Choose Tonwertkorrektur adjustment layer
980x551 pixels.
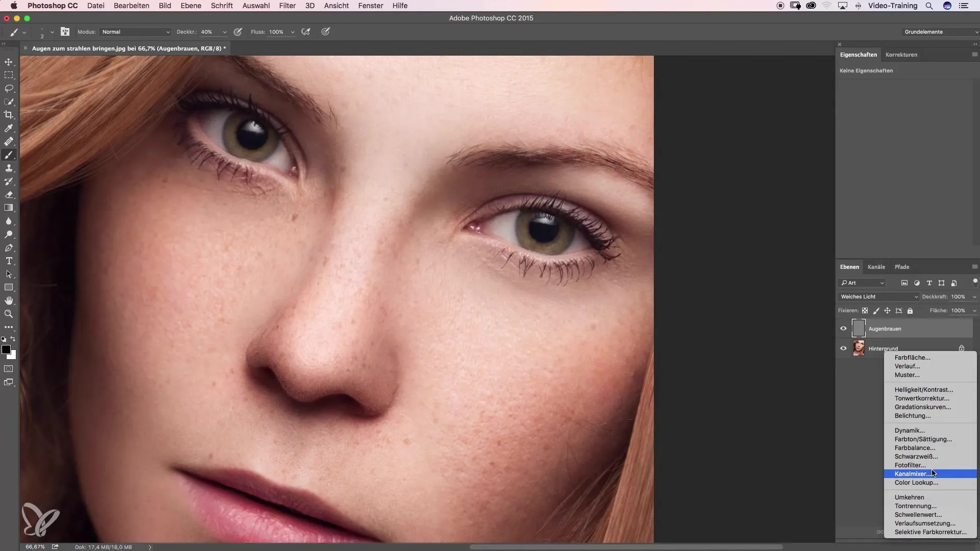tap(930, 398)
